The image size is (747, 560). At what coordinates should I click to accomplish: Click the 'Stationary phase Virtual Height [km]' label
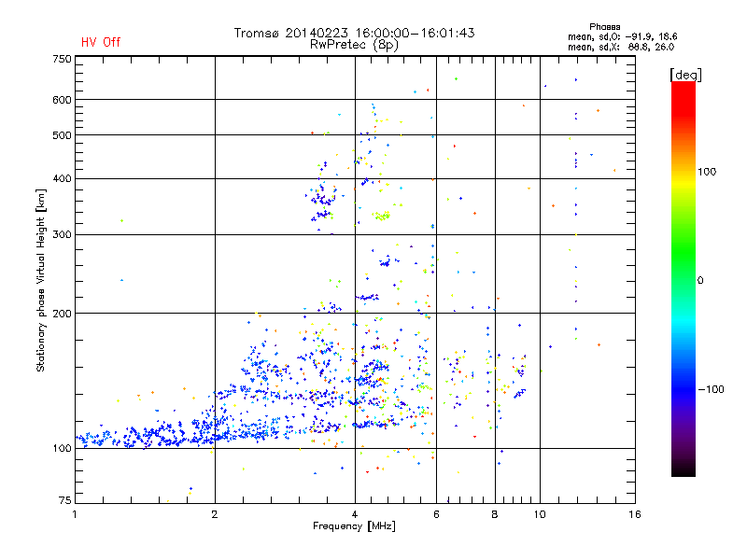(41, 281)
